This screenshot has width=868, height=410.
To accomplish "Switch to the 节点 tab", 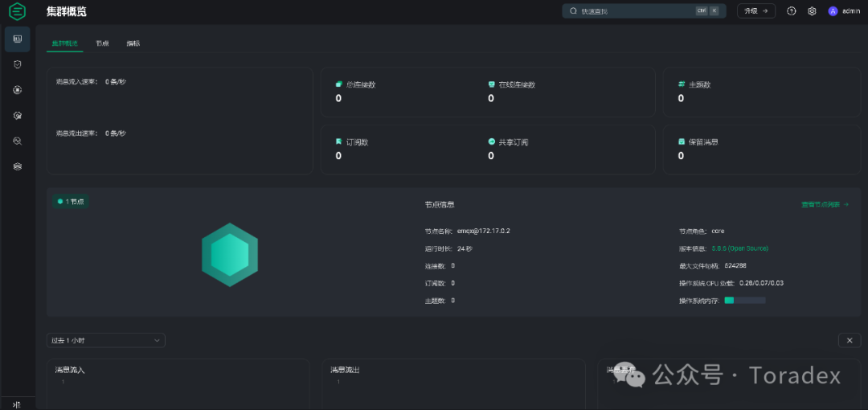I will click(x=102, y=43).
